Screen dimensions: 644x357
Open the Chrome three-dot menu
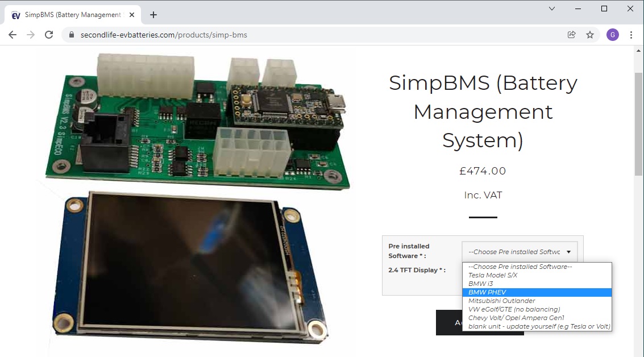point(631,35)
